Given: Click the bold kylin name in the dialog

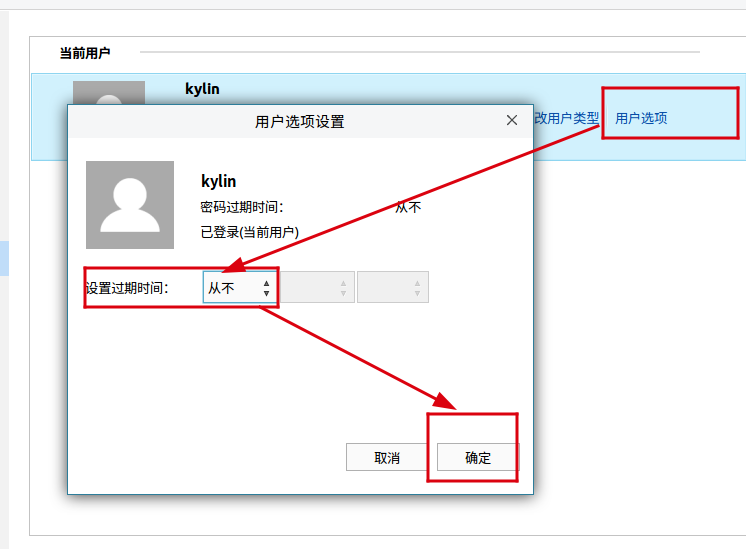Looking at the screenshot, I should point(219,181).
